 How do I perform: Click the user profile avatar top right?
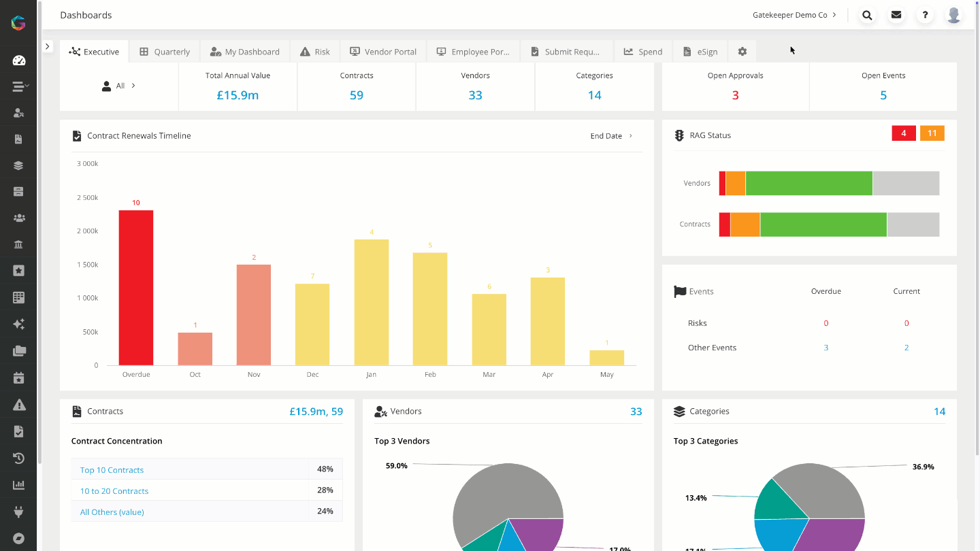point(953,15)
